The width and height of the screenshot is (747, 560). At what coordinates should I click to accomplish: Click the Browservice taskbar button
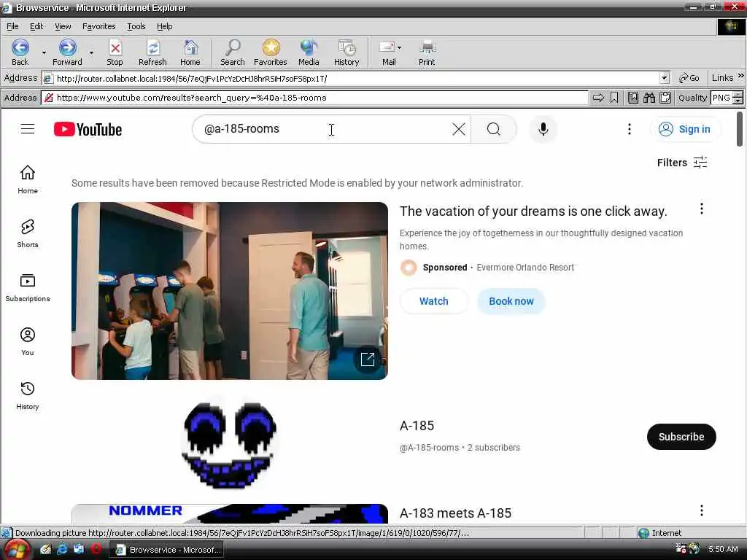tap(169, 550)
